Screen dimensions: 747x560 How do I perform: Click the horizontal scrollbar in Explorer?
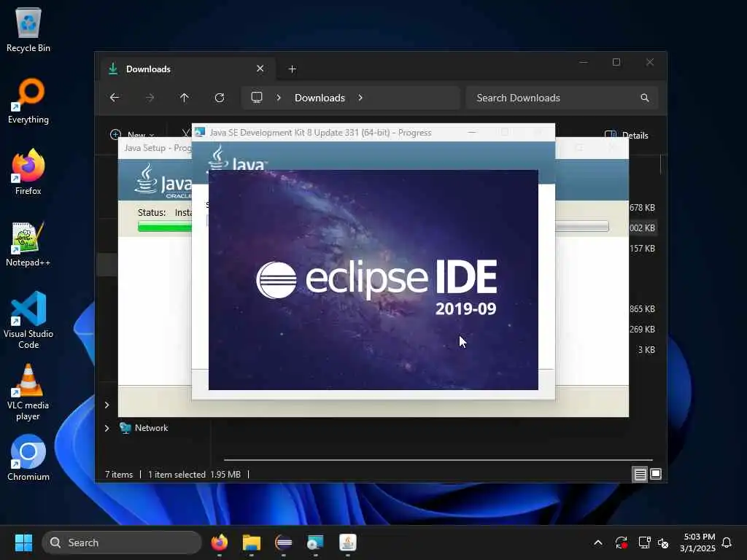(438, 460)
